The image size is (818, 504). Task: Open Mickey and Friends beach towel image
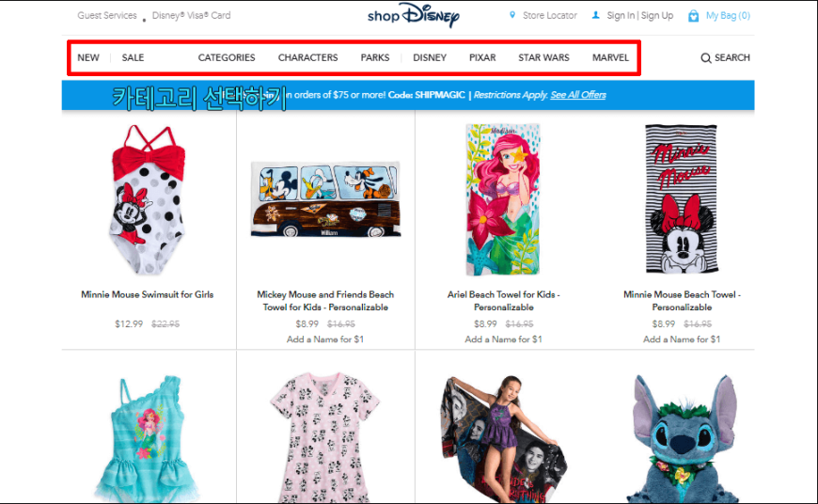(x=325, y=199)
